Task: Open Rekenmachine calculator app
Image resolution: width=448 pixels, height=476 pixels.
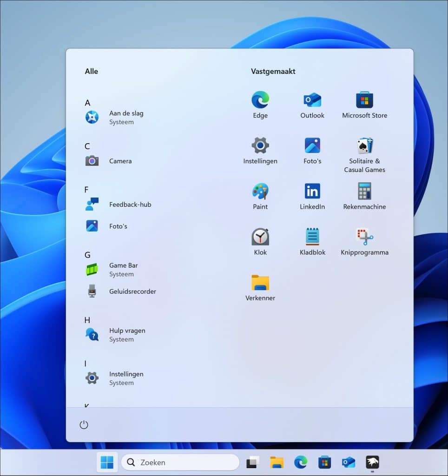Action: (364, 196)
